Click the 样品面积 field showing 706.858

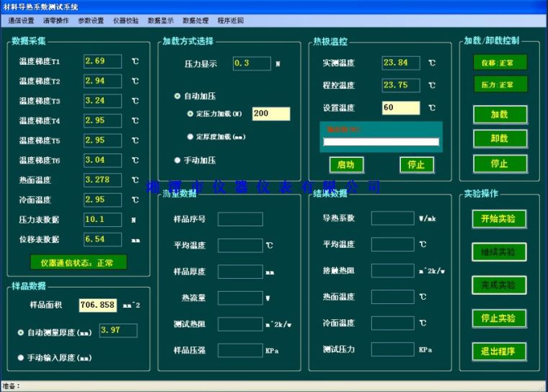pyautogui.click(x=97, y=305)
